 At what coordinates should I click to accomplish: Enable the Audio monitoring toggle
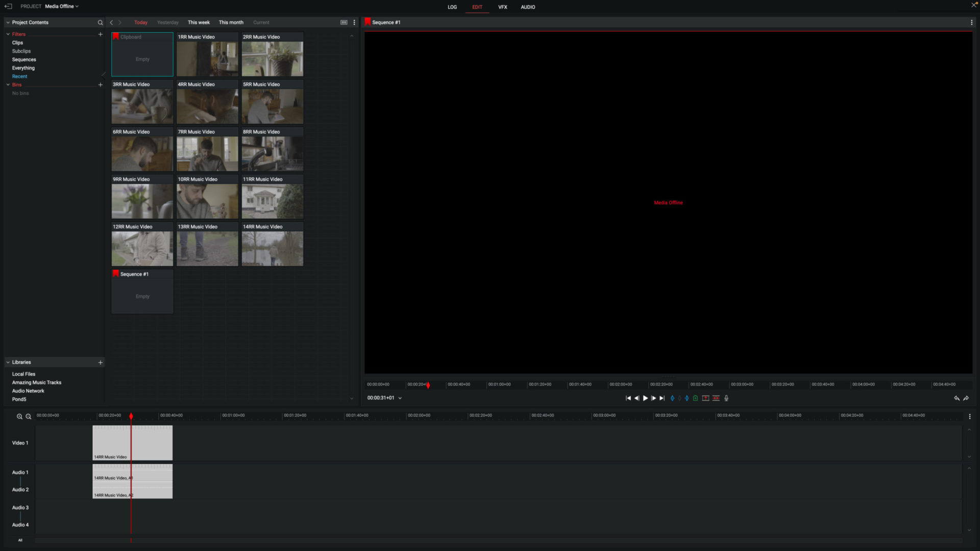[x=726, y=397]
